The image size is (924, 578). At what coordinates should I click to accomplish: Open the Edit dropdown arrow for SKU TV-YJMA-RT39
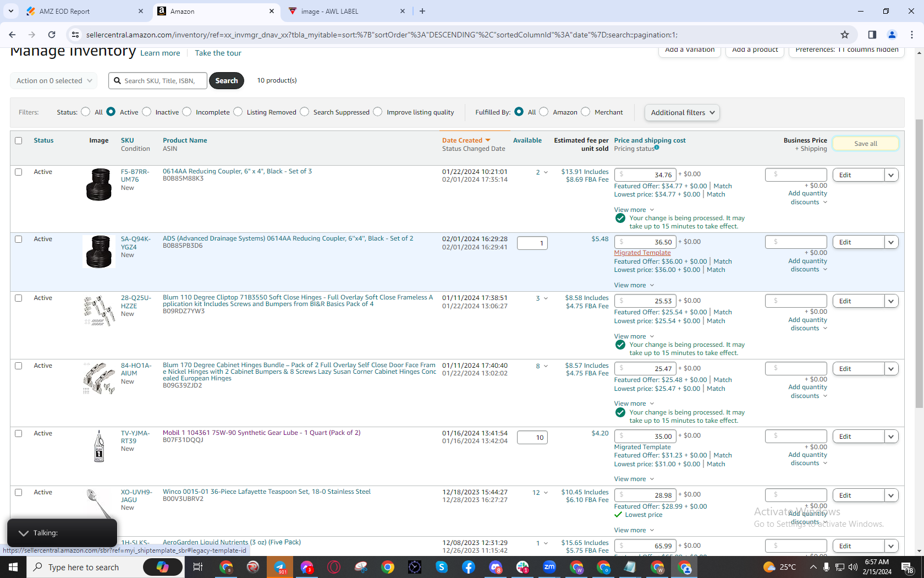click(x=891, y=437)
